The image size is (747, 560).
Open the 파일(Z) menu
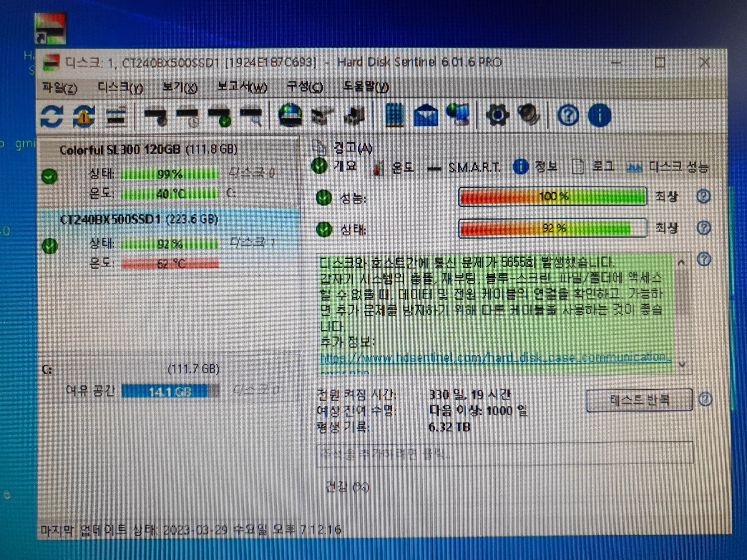click(60, 88)
